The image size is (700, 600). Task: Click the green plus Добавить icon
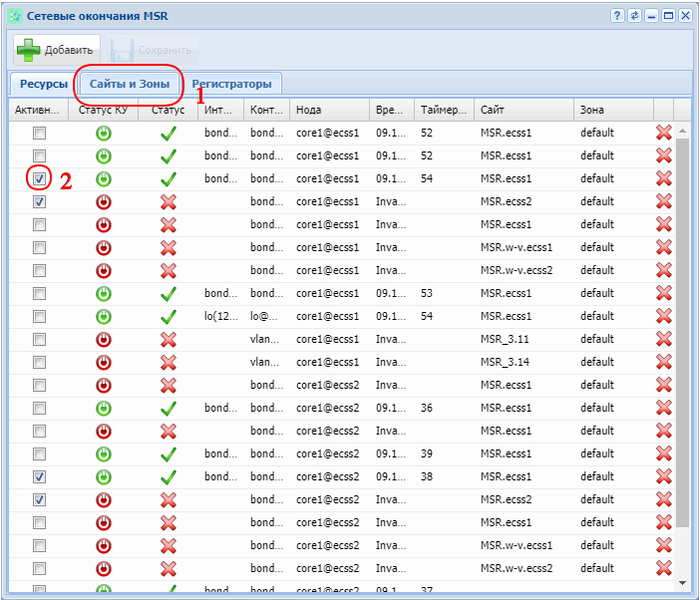[28, 50]
